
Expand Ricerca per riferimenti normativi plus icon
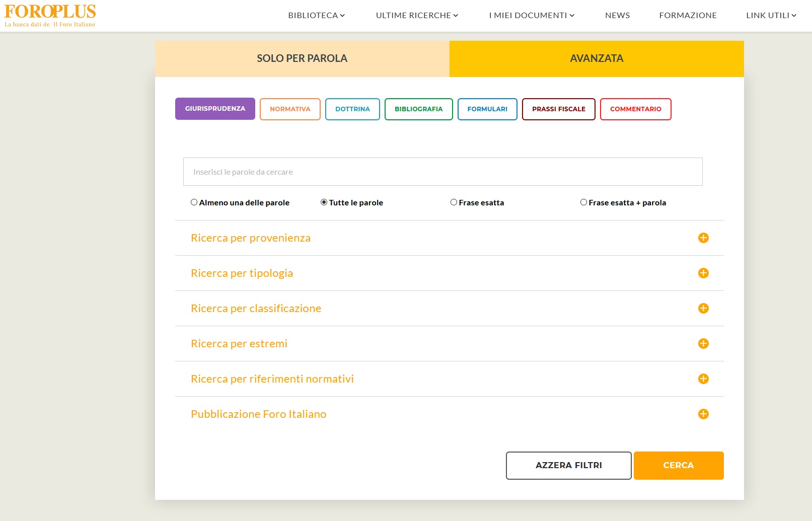703,379
